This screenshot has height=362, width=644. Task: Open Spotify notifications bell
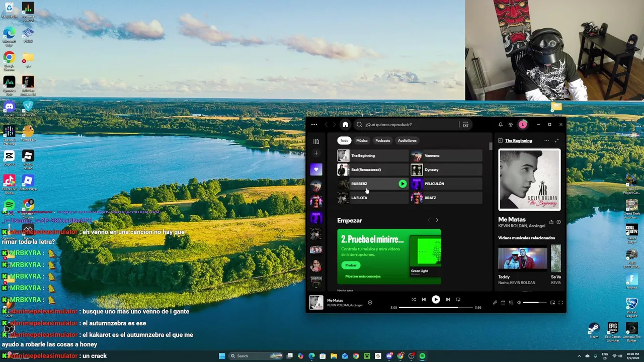coord(500,125)
